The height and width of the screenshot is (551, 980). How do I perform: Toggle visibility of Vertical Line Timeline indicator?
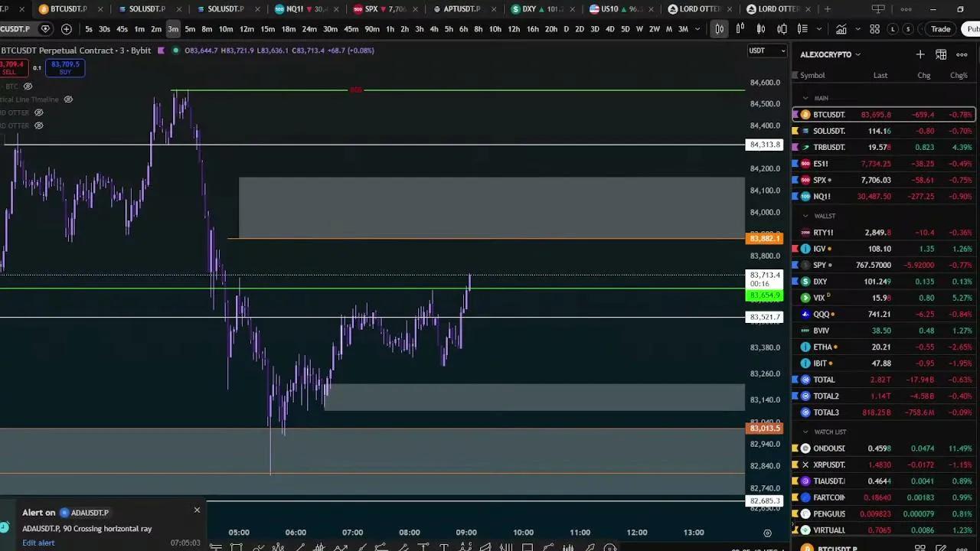[x=68, y=99]
